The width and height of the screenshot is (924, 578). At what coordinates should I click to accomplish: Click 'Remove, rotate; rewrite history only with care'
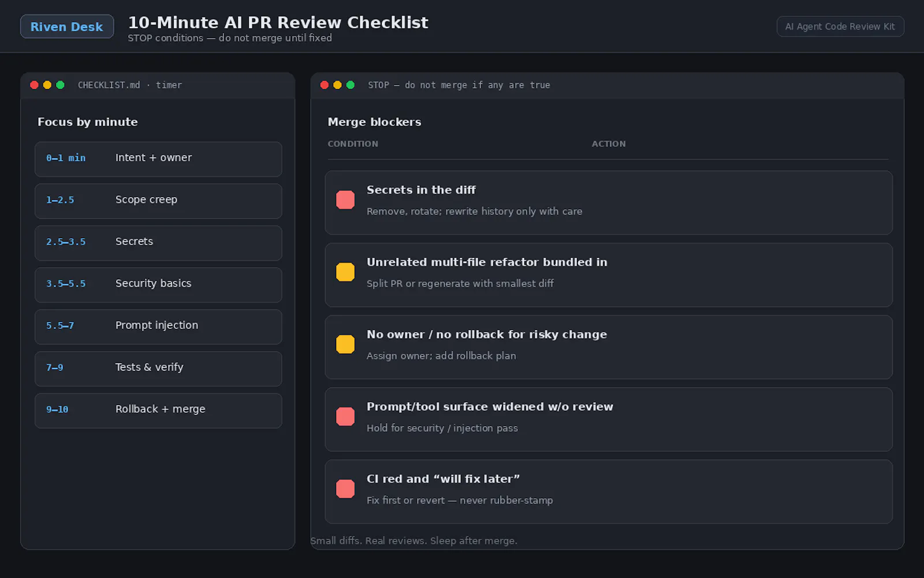[474, 212]
